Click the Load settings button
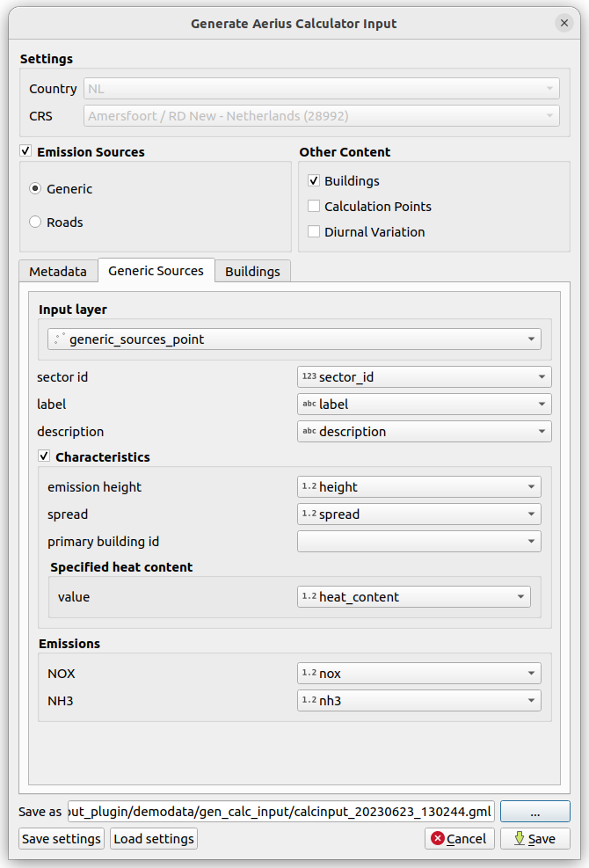This screenshot has width=589, height=868. tap(154, 839)
